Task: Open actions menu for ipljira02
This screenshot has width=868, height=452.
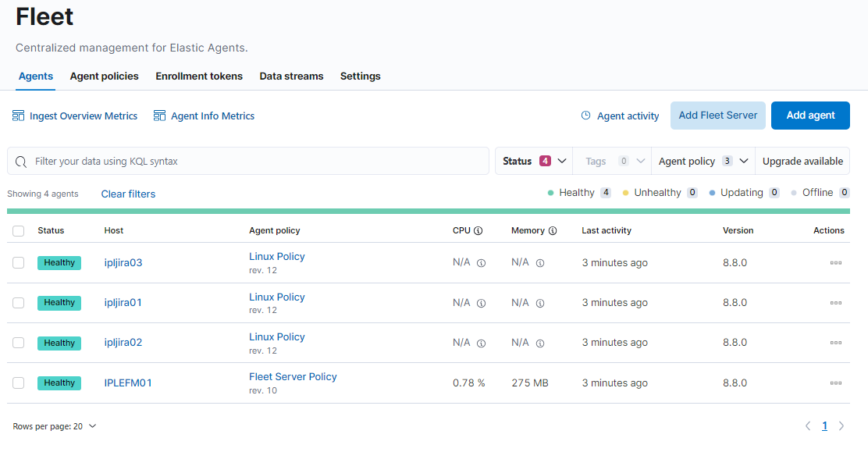Action: click(836, 343)
